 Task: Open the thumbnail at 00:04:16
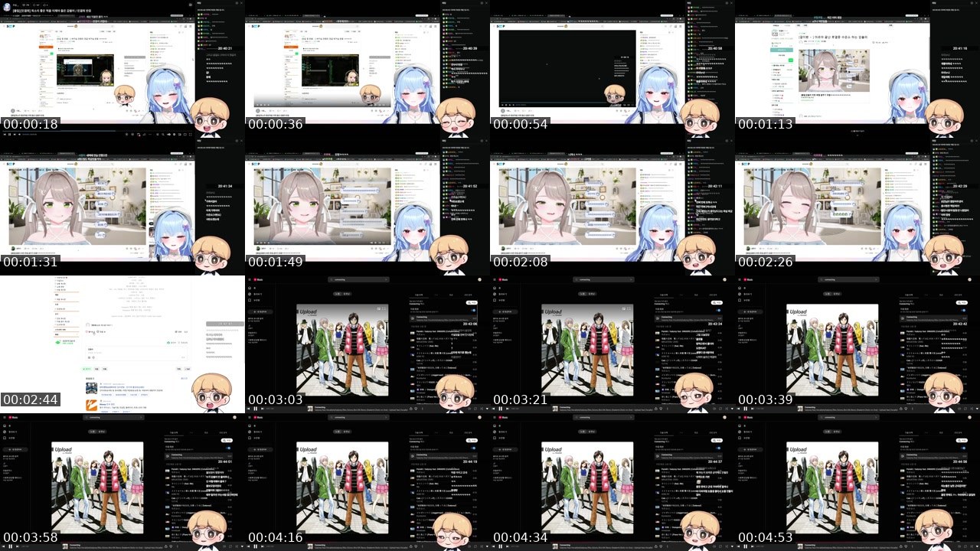tap(367, 482)
